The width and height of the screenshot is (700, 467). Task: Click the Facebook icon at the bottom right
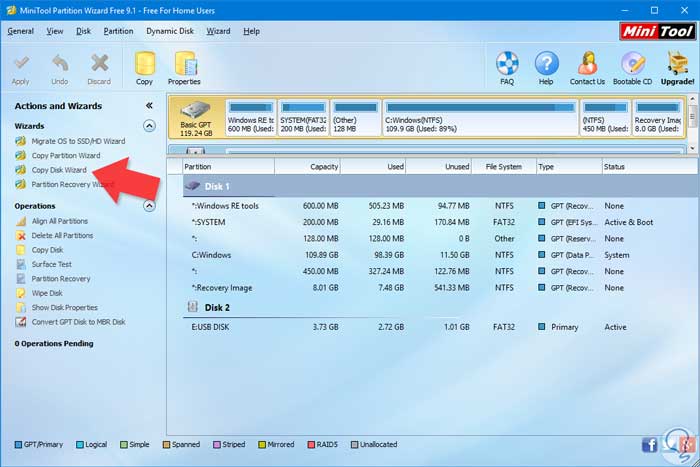tap(650, 445)
